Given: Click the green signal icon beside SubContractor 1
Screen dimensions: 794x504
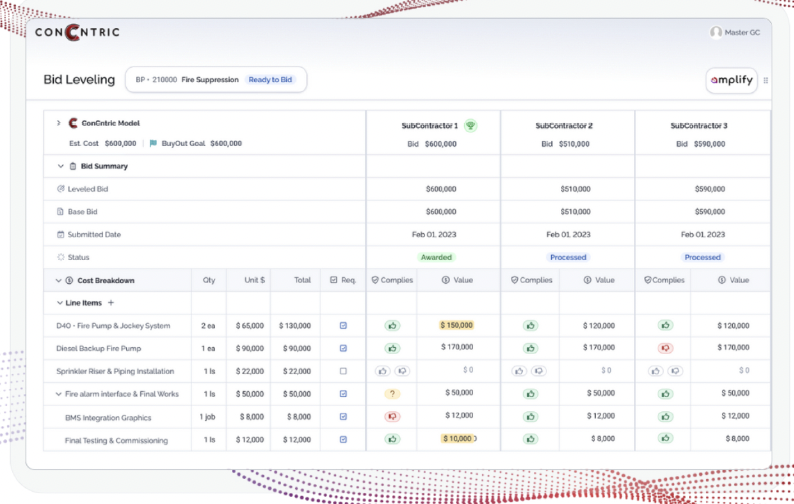Looking at the screenshot, I should (470, 126).
